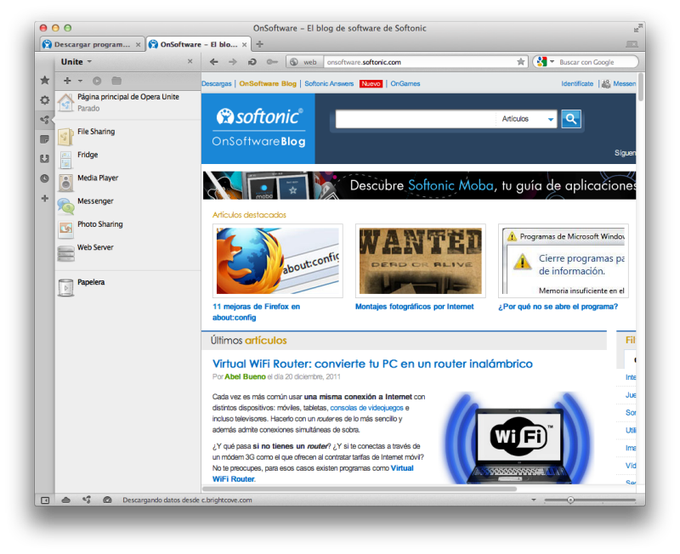The height and width of the screenshot is (554, 680).
Task: Open the History clock panel in sidebar
Action: coord(45,178)
